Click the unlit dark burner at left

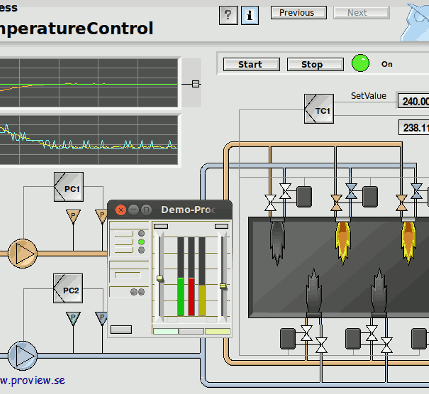tap(277, 243)
